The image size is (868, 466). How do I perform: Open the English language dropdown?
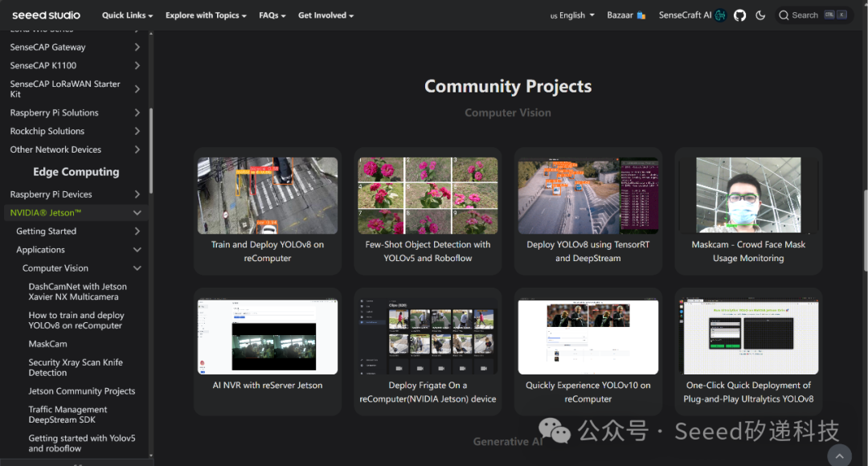[572, 15]
